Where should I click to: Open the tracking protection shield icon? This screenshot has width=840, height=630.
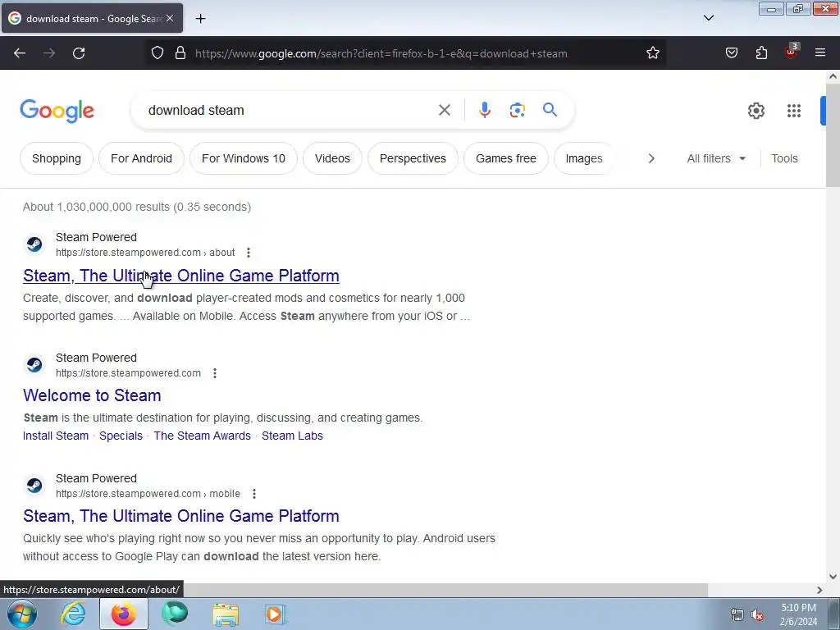pos(157,53)
